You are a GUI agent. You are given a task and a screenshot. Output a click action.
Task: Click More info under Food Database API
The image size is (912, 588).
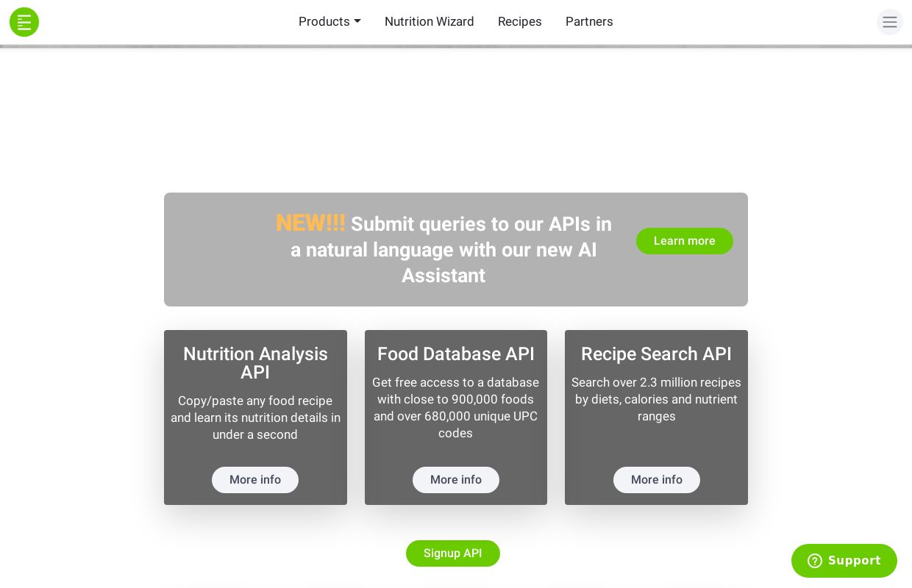tap(456, 480)
